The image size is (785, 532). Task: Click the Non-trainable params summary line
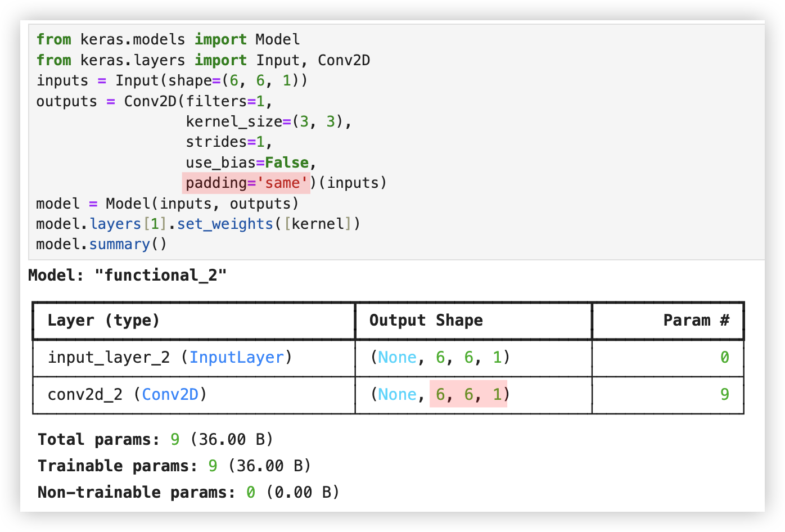[188, 493]
